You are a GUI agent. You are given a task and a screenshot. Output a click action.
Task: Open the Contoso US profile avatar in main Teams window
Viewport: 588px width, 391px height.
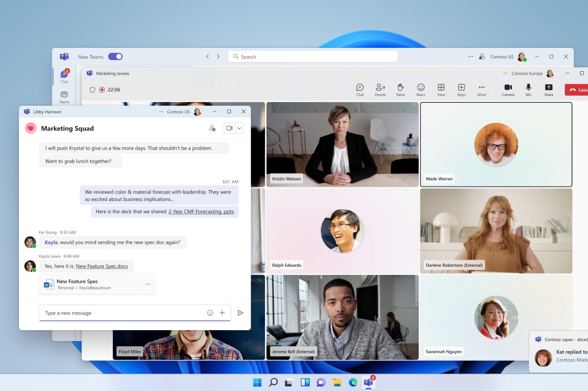522,57
